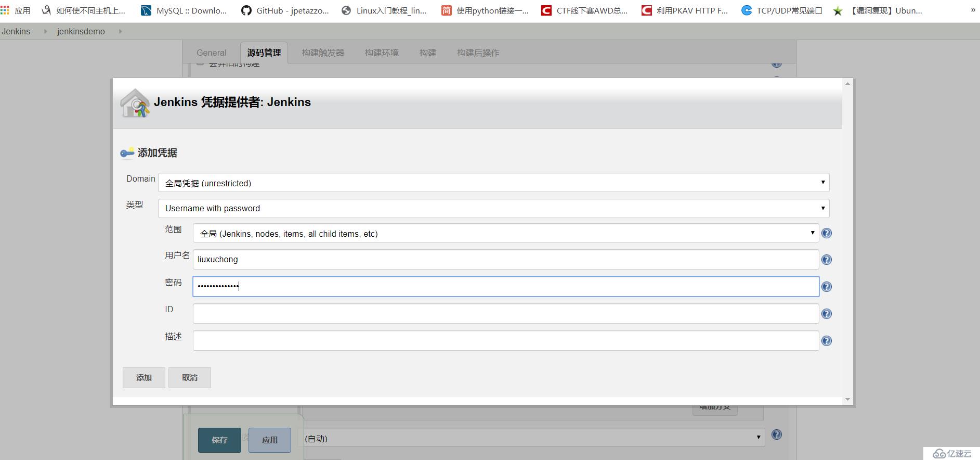The width and height of the screenshot is (980, 460).
Task: Show more bookmarks via the chevron
Action: pos(973,10)
